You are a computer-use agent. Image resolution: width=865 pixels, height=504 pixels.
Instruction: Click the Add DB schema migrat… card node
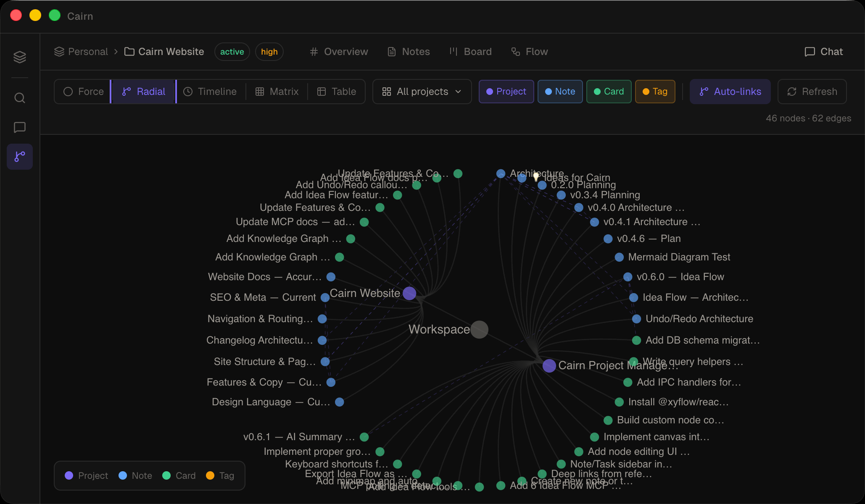pyautogui.click(x=636, y=340)
